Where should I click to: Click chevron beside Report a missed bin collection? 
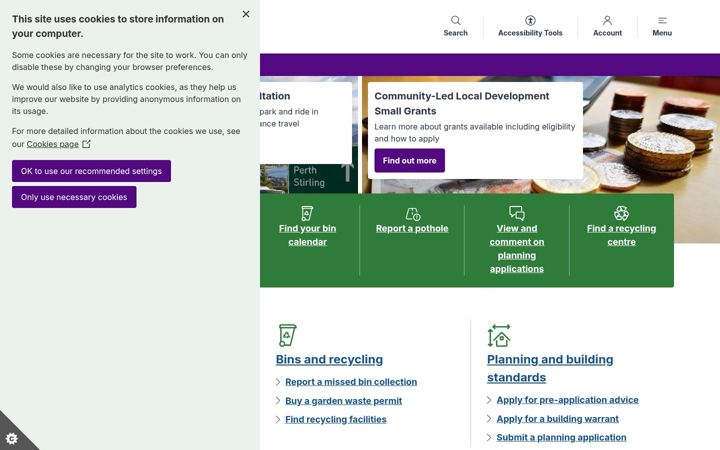point(278,382)
